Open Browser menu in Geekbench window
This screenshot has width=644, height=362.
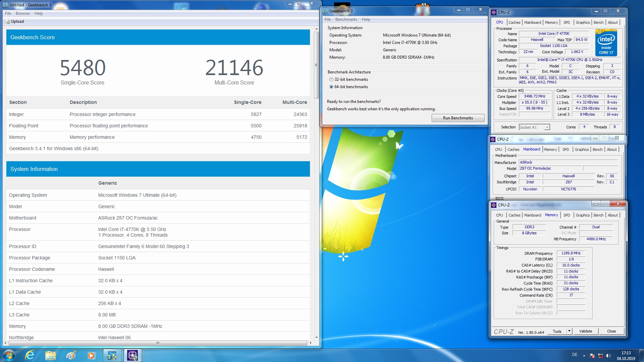pos(23,13)
